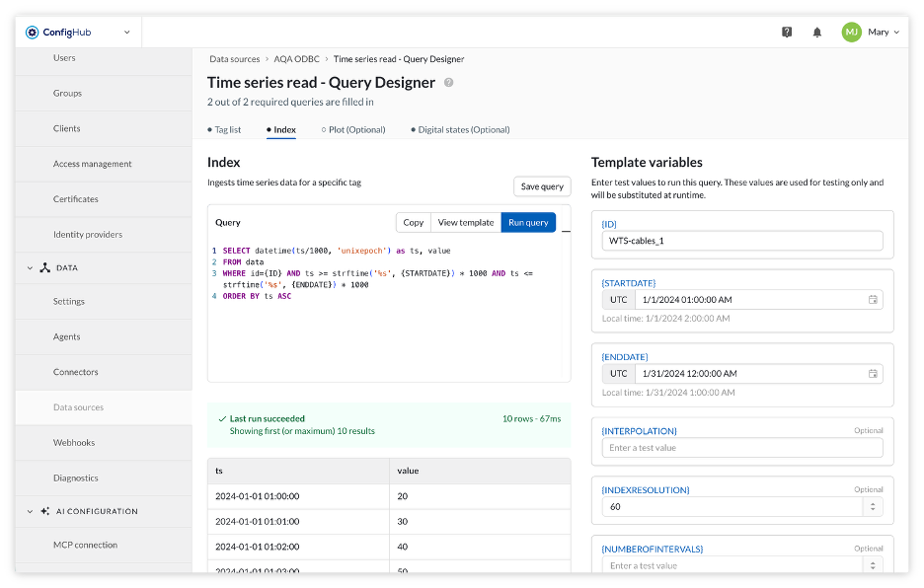This screenshot has width=924, height=588.
Task: Follow the Data sources breadcrumb link
Action: click(x=235, y=59)
